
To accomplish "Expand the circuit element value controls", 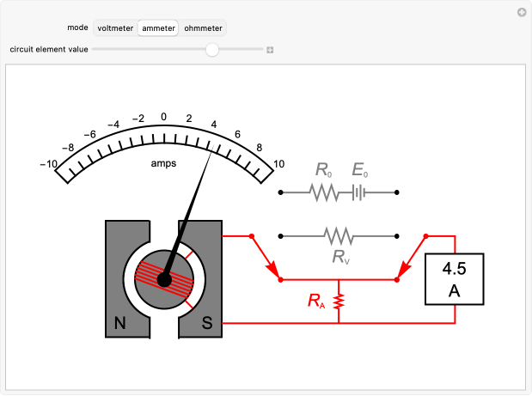I will pyautogui.click(x=270, y=50).
